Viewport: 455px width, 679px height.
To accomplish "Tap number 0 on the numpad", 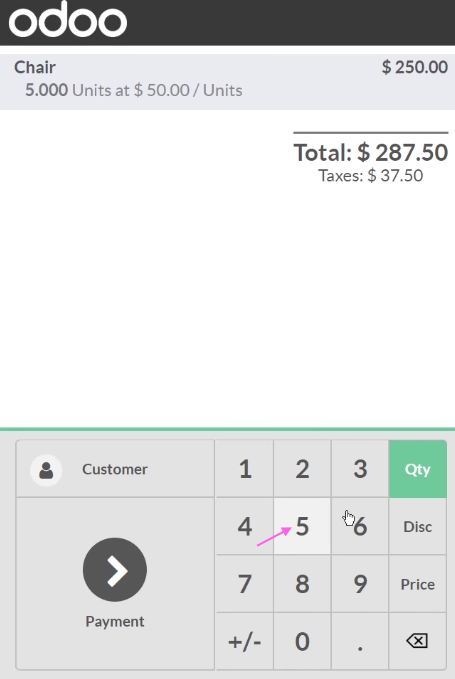I will tap(302, 641).
